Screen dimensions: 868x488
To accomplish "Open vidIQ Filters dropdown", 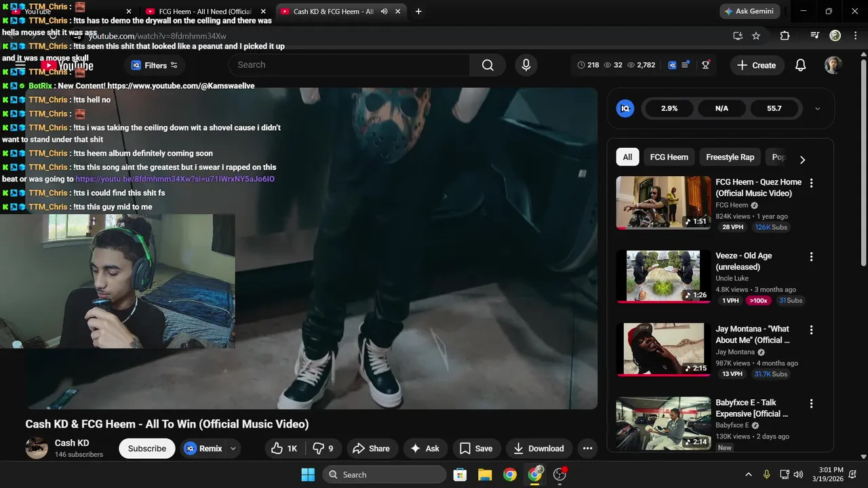I will tap(155, 65).
